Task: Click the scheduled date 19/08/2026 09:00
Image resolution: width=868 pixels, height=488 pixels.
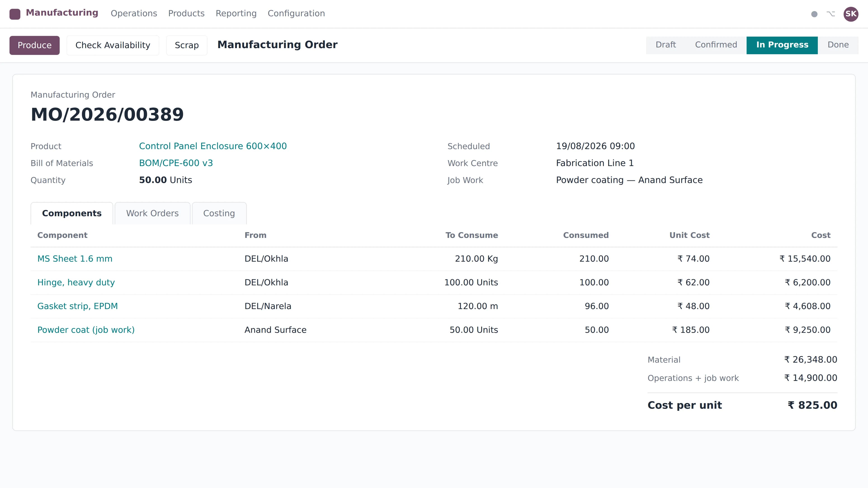Action: 595,146
